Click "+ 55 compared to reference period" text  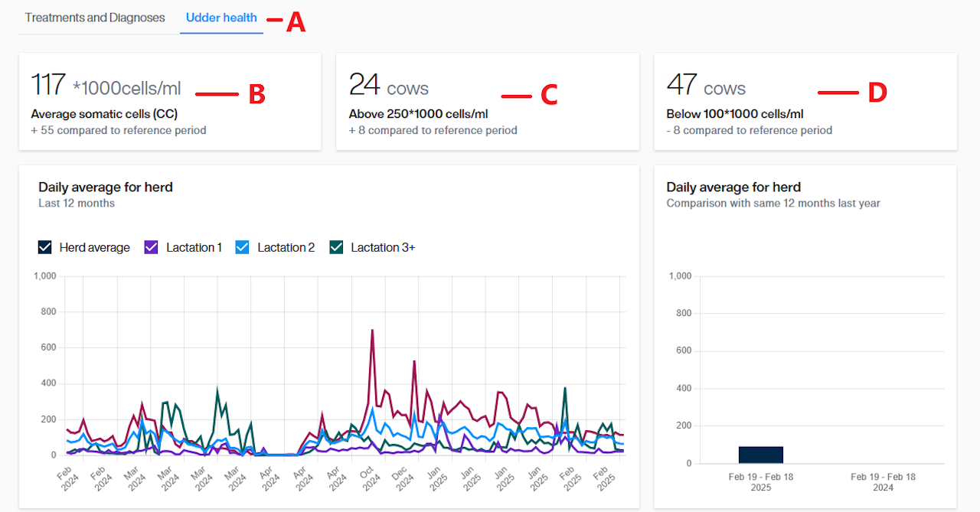click(x=118, y=130)
